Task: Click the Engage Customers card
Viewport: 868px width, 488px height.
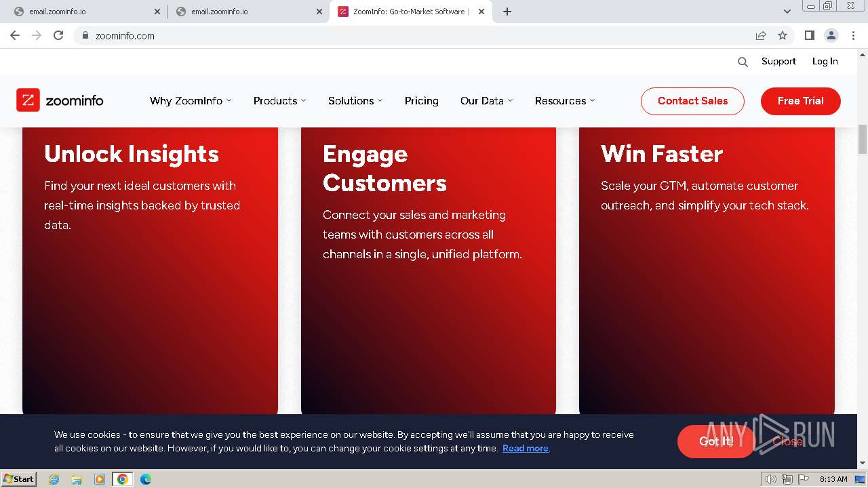Action: pyautogui.click(x=429, y=270)
